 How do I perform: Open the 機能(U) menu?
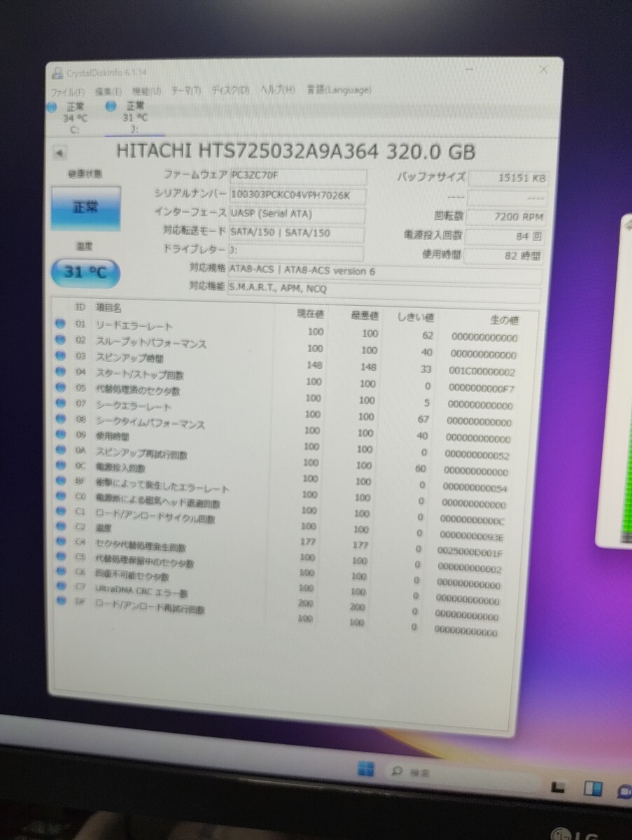(x=146, y=91)
